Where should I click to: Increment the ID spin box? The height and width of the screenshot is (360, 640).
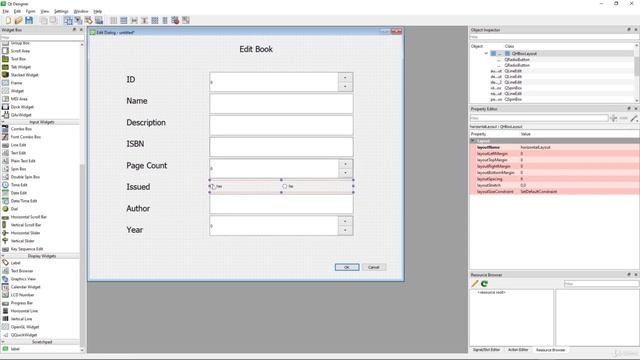pyautogui.click(x=345, y=77)
